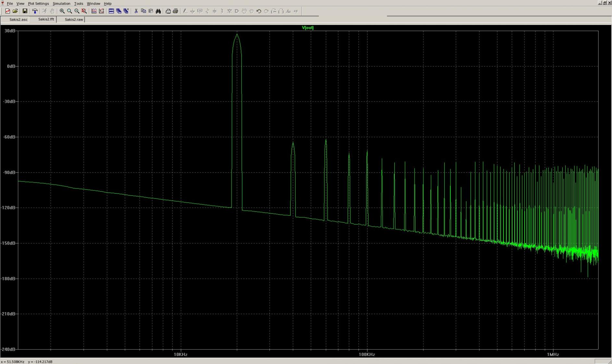
Task: Click the cursor coordinates readout in status bar
Action: coord(27,362)
